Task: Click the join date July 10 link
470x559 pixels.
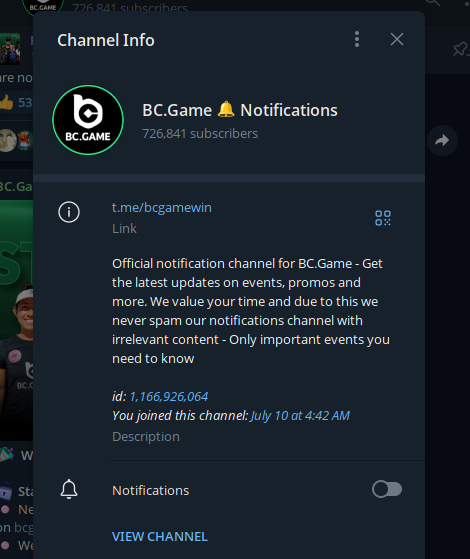Action: (x=300, y=416)
